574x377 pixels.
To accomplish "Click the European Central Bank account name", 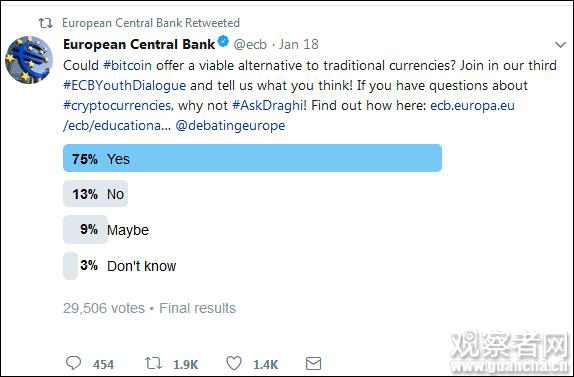I will pos(139,44).
